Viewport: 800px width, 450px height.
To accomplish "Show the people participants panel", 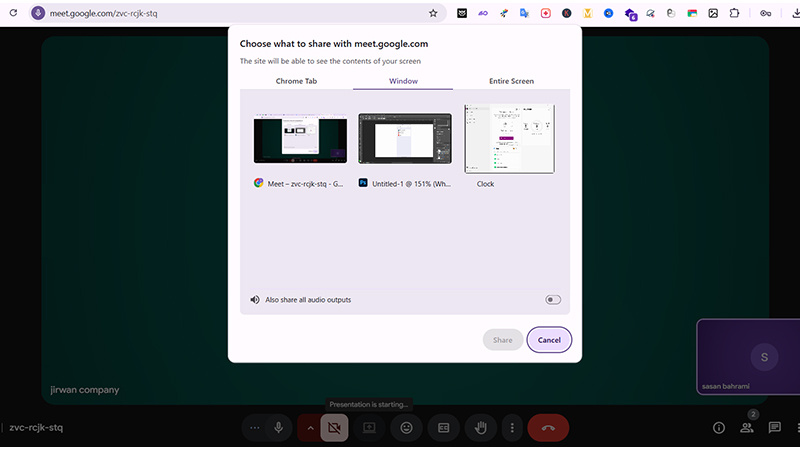I will point(746,428).
